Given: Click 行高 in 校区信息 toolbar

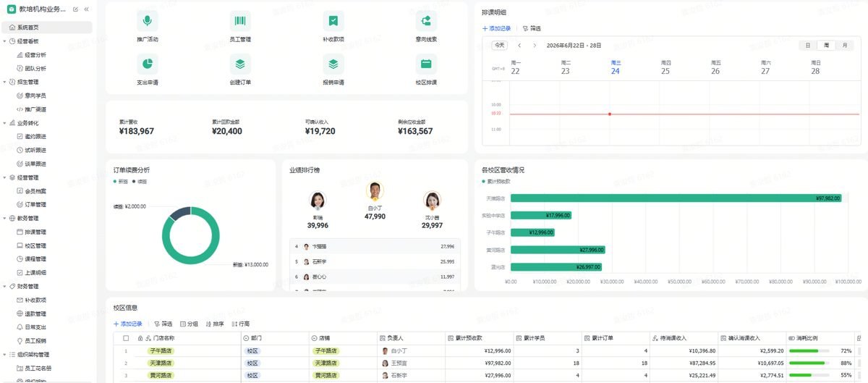Looking at the screenshot, I should pyautogui.click(x=241, y=324).
